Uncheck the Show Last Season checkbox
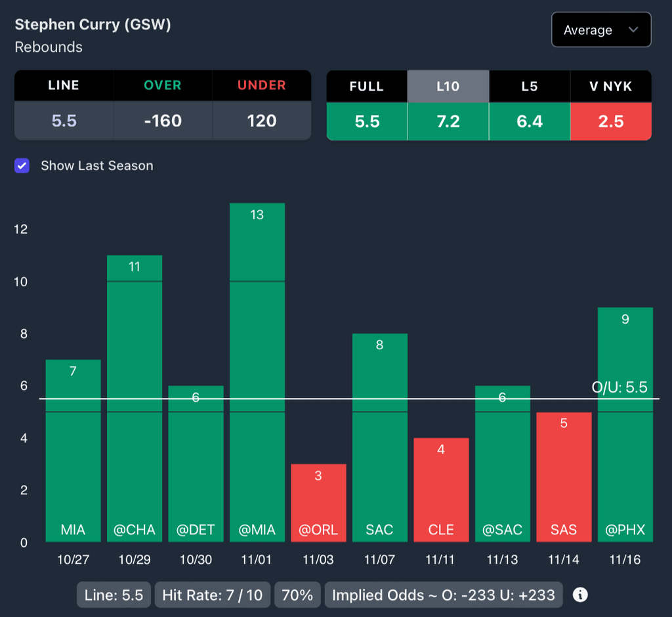The image size is (672, 617). tap(22, 165)
